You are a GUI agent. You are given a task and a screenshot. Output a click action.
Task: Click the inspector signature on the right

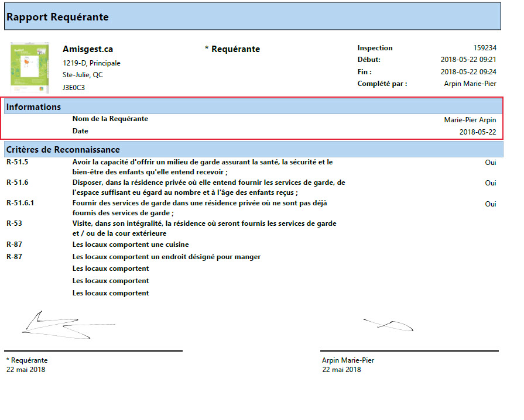point(388,325)
